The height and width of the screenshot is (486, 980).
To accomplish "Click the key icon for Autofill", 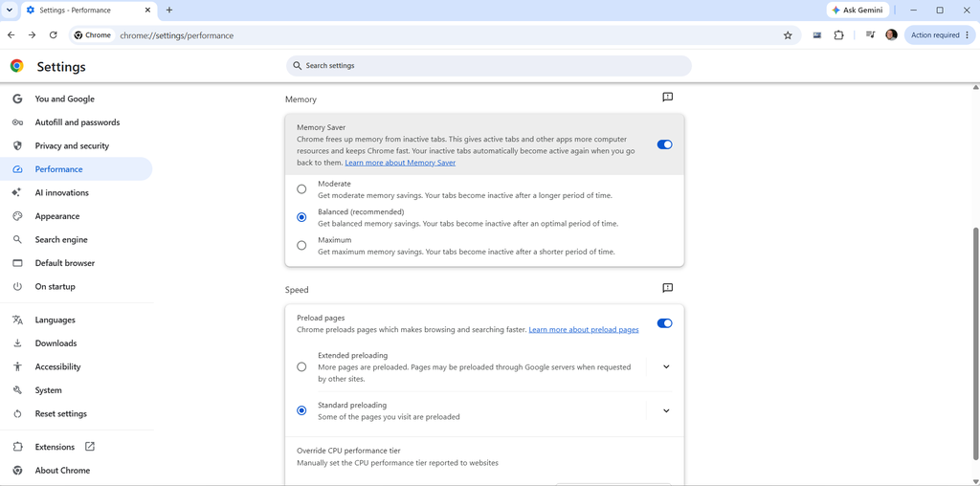I will (x=17, y=122).
